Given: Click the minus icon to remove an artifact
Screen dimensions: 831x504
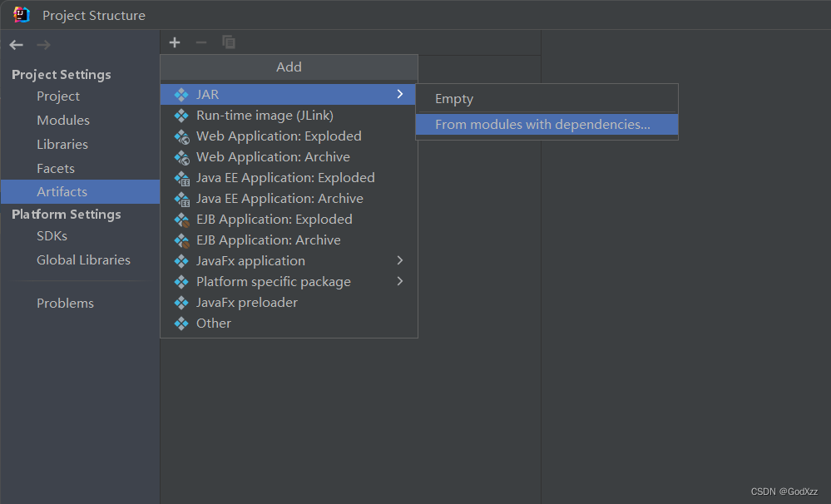Looking at the screenshot, I should (x=201, y=42).
